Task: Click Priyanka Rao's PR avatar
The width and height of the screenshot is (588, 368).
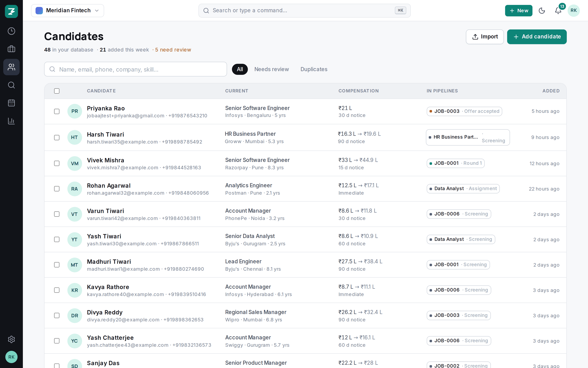Action: pyautogui.click(x=75, y=111)
